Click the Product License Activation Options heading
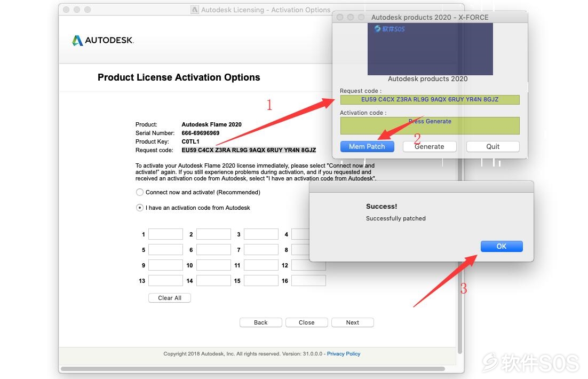The height and width of the screenshot is (379, 588). pyautogui.click(x=179, y=77)
